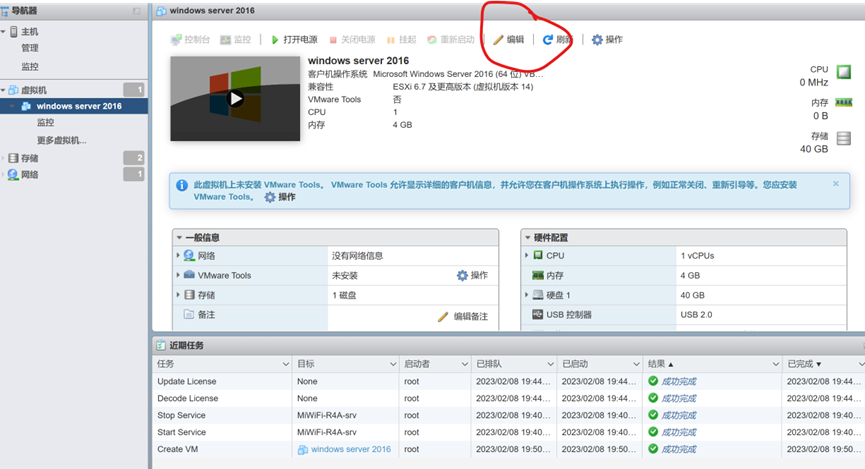Expand the 硬盘 1 hardware row
The image size is (865, 469).
point(526,295)
